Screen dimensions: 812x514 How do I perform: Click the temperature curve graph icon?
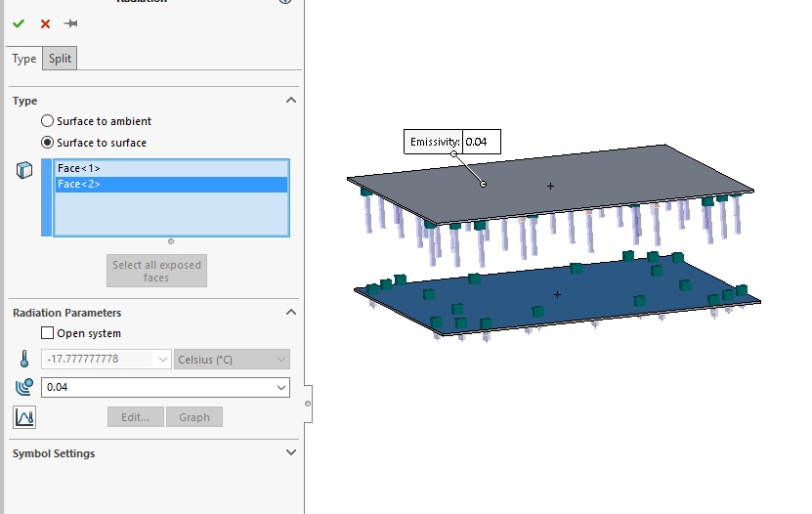[x=24, y=417]
